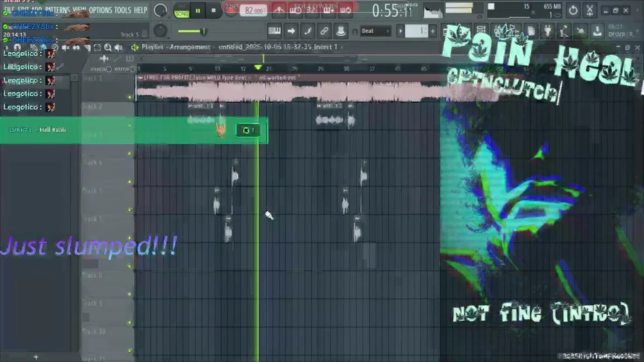Click the user account icon in toolbar
Screen dimensions: 644x362
click(x=597, y=31)
